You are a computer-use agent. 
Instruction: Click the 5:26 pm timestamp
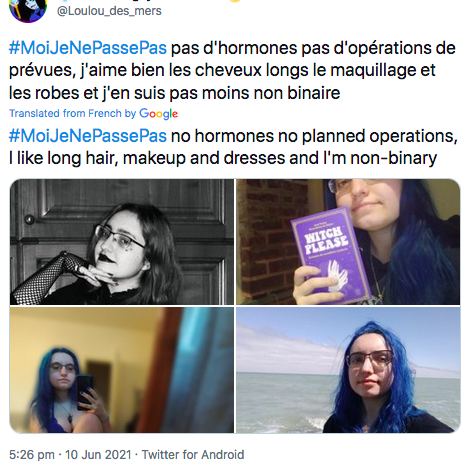point(32,455)
